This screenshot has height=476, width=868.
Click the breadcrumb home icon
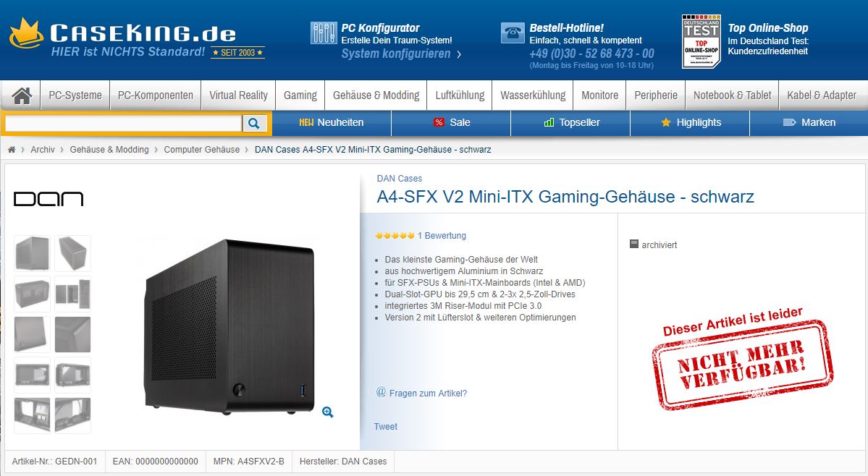click(x=12, y=150)
